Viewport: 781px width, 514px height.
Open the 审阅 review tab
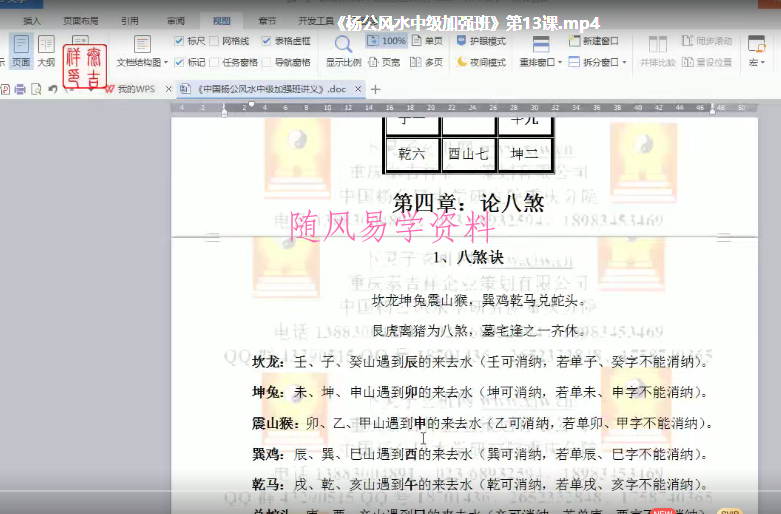176,21
